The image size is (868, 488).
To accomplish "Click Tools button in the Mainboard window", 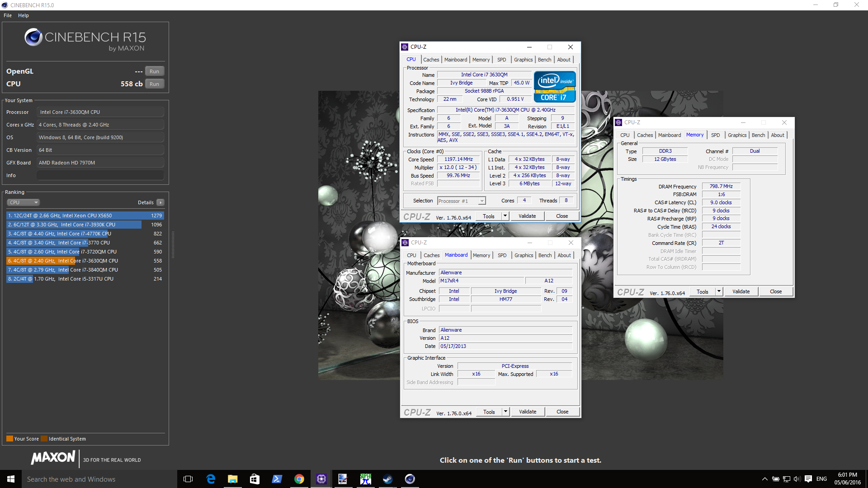I will point(489,412).
